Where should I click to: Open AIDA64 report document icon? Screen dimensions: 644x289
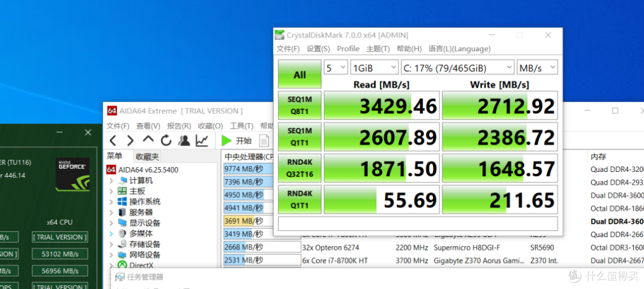point(264,140)
